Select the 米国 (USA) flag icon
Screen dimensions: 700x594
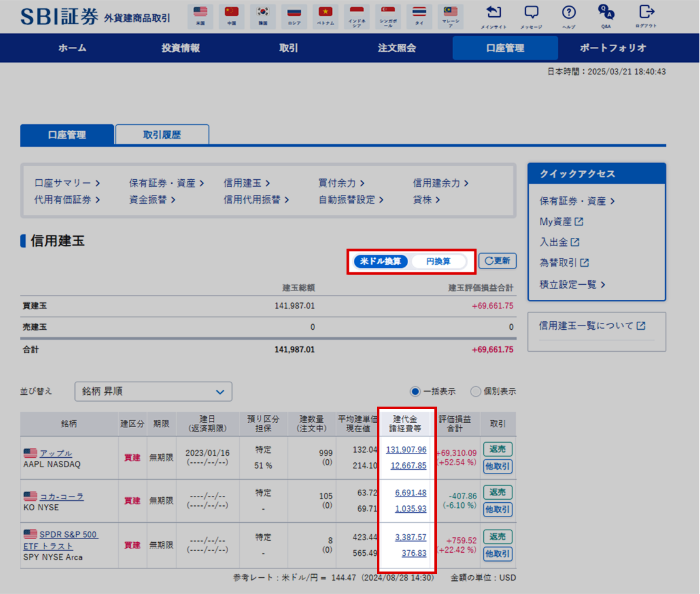[201, 16]
